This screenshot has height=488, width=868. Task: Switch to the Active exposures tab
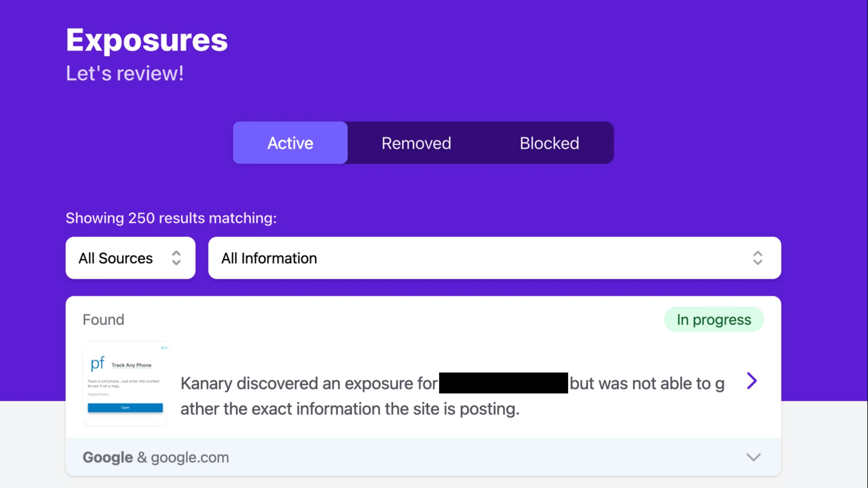290,143
